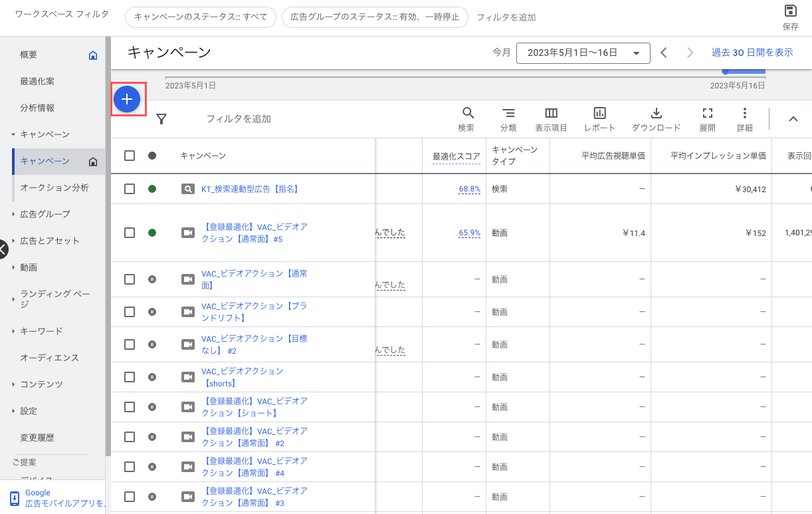This screenshot has height=514, width=812.
Task: Click the フィルタを追加 field above the table
Action: (239, 119)
